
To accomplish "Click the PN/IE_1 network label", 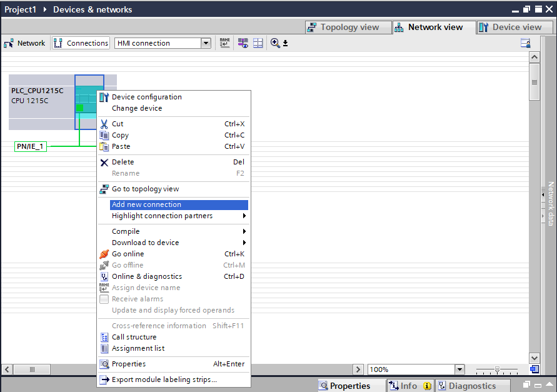I will point(31,146).
